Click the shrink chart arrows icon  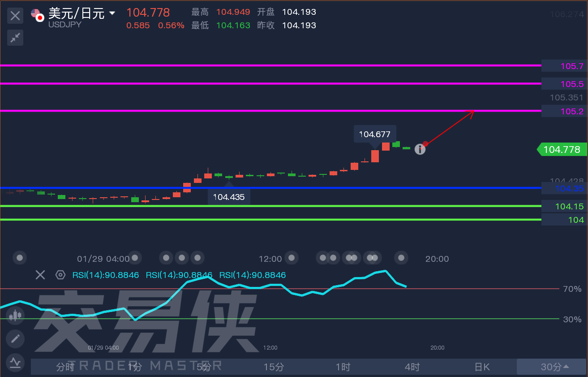click(x=15, y=38)
